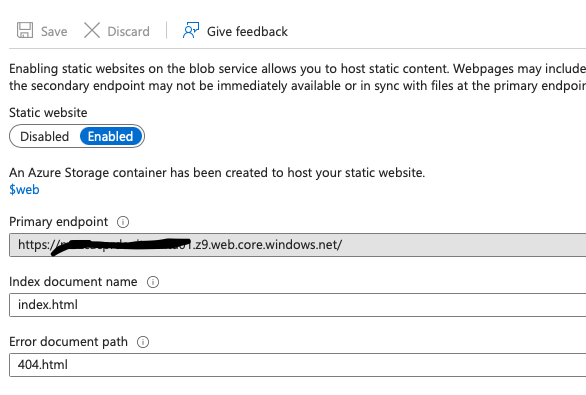
Task: Click inside the Primary endpoint URL field
Action: [x=297, y=245]
